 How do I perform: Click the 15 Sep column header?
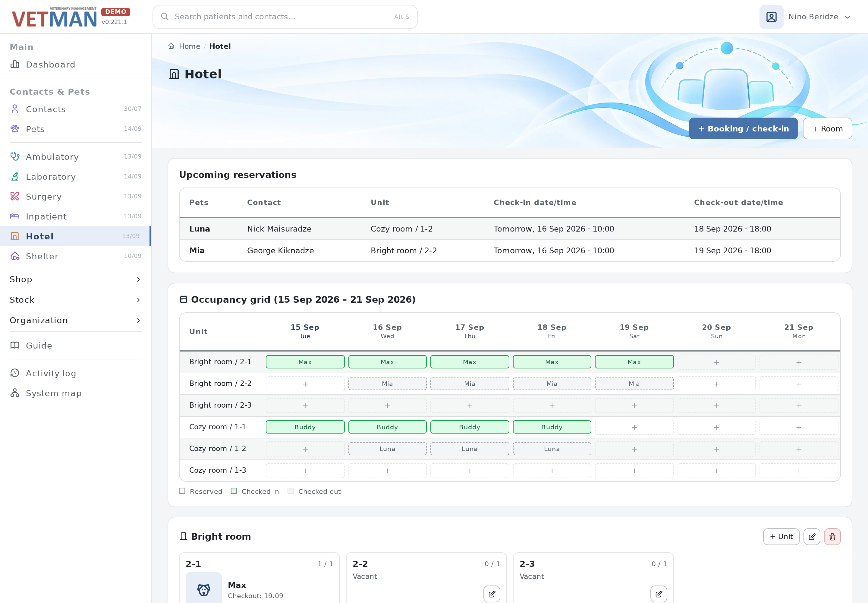[x=305, y=331]
